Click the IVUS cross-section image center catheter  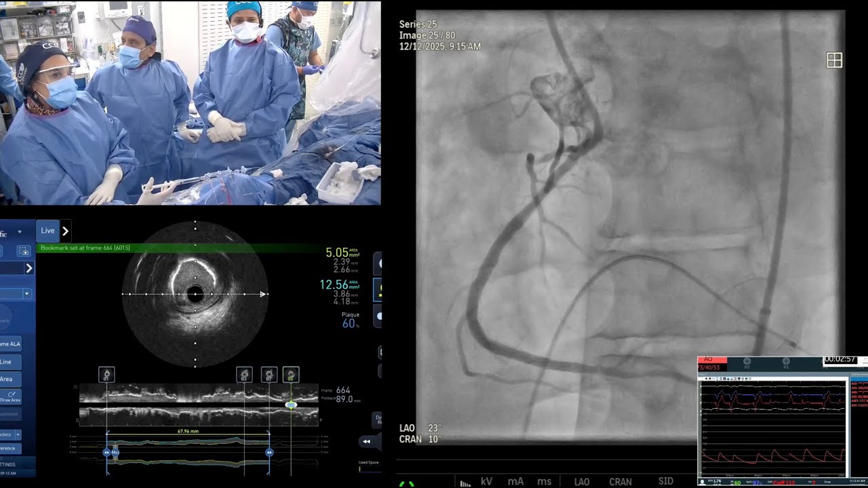195,294
